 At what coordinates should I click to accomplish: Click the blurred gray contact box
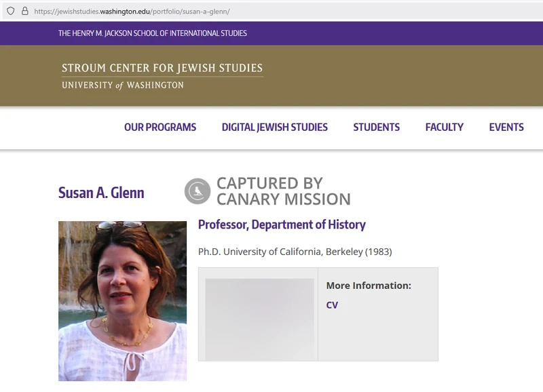click(260, 319)
